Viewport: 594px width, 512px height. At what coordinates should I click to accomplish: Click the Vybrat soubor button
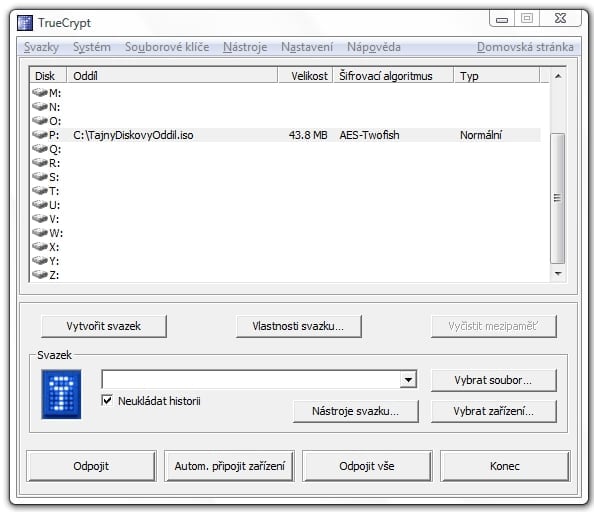point(494,380)
